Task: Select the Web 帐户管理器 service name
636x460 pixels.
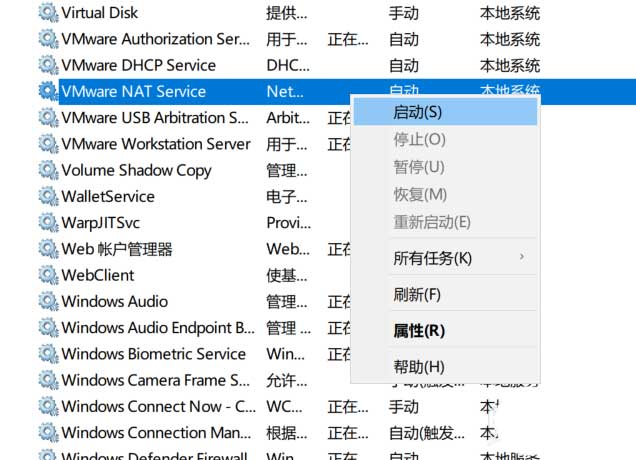Action: 117,249
